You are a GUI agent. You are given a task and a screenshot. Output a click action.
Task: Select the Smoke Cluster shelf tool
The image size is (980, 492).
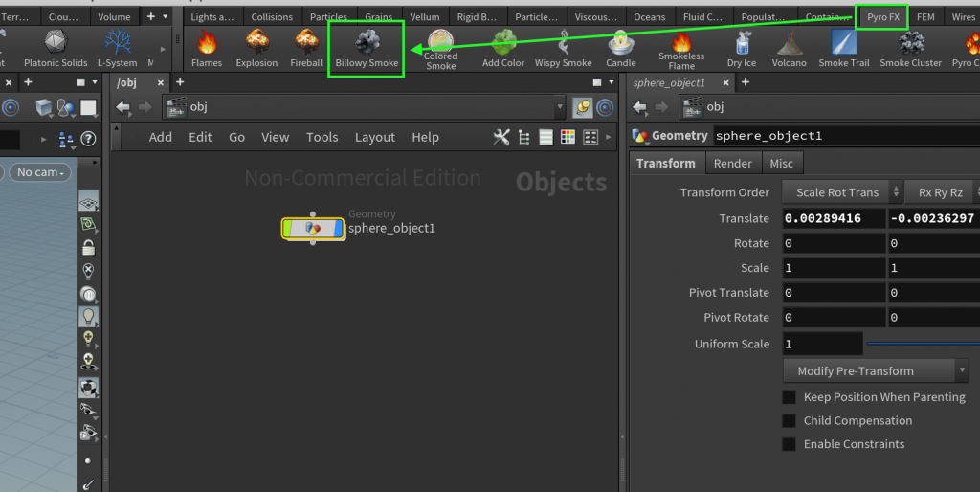pyautogui.click(x=910, y=48)
